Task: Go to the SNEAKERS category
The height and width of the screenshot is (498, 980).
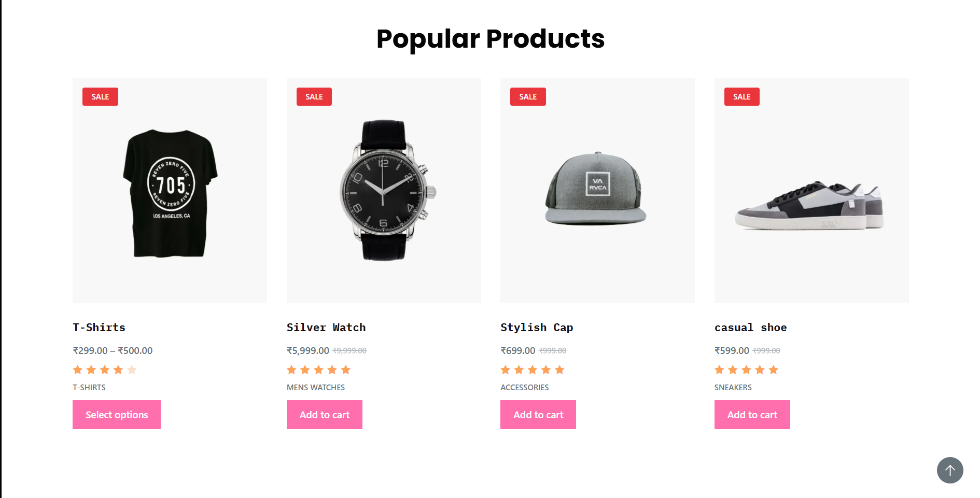Action: [x=733, y=388]
